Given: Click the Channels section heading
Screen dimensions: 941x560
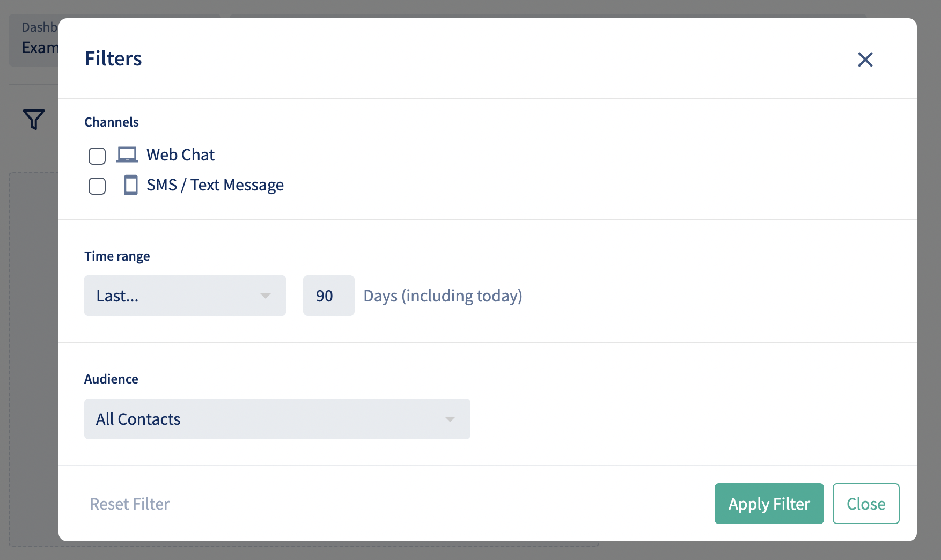Looking at the screenshot, I should (x=112, y=122).
